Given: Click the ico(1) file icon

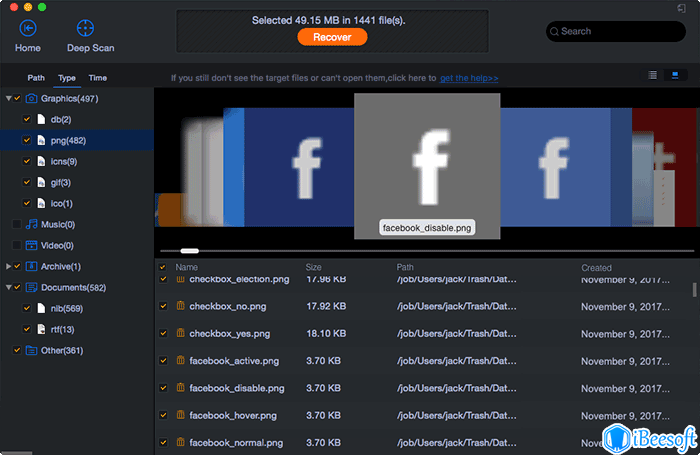Looking at the screenshot, I should tap(41, 203).
